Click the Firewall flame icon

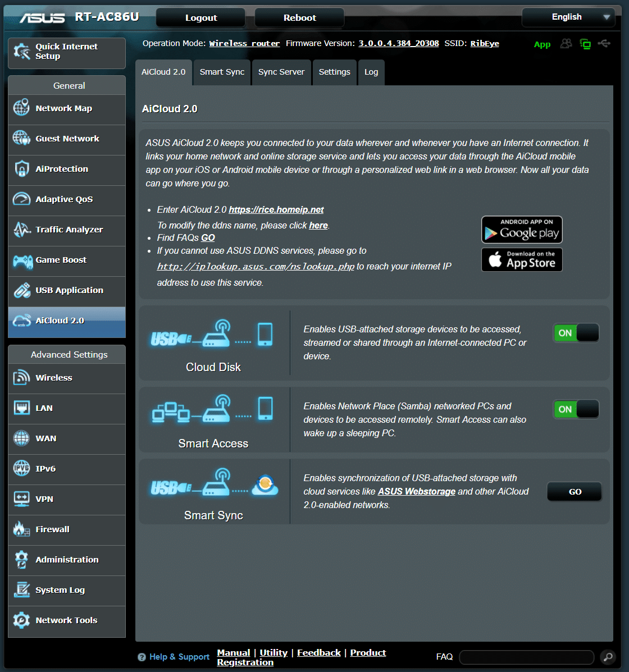(x=21, y=529)
